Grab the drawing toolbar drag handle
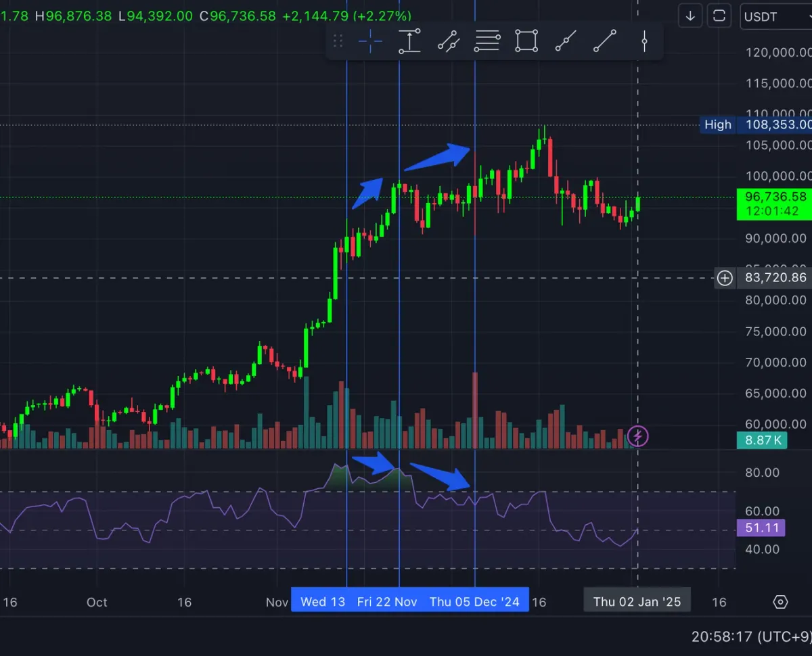 point(338,41)
